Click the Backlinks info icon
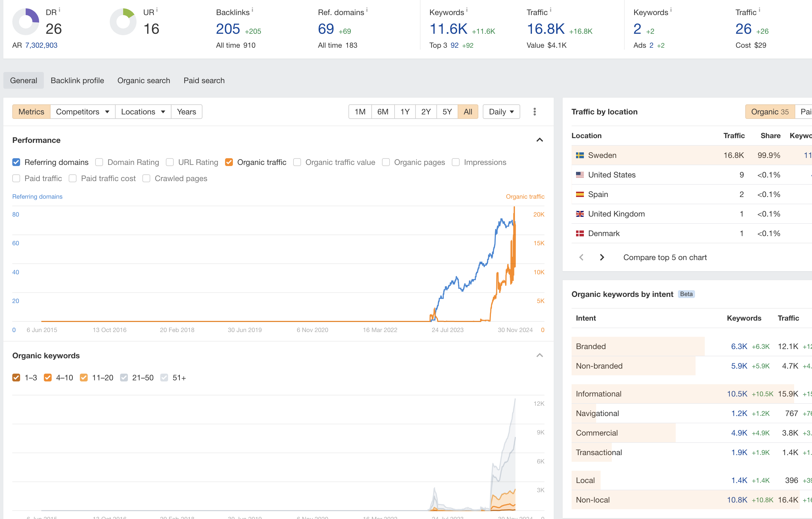The height and width of the screenshot is (519, 812). 252,10
